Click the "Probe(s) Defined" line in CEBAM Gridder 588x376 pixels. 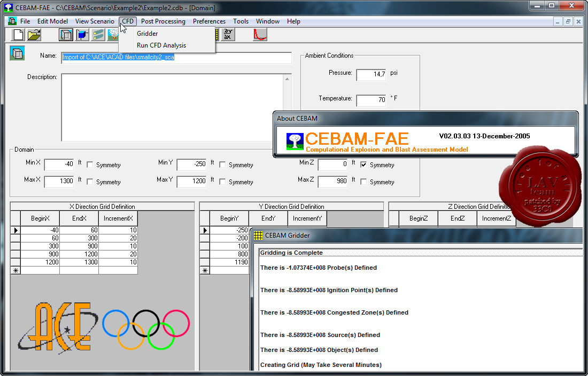(319, 268)
